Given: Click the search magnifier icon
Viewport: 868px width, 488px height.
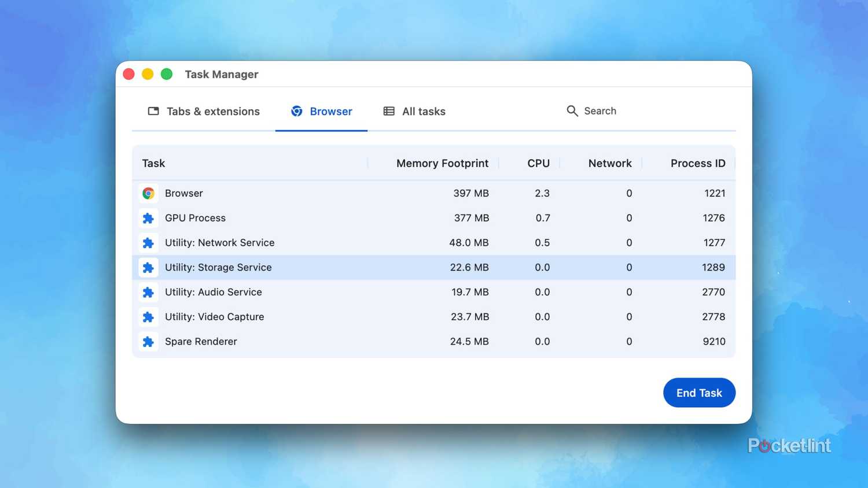Looking at the screenshot, I should (572, 111).
